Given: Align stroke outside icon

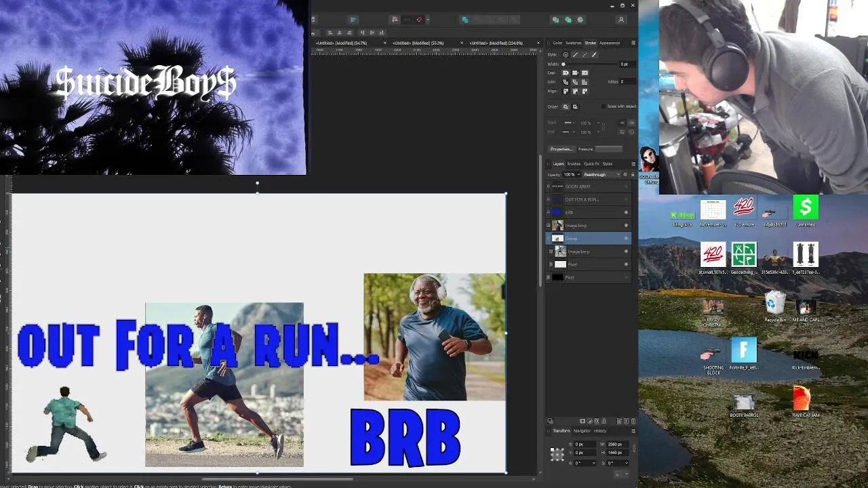Looking at the screenshot, I should coord(585,91).
